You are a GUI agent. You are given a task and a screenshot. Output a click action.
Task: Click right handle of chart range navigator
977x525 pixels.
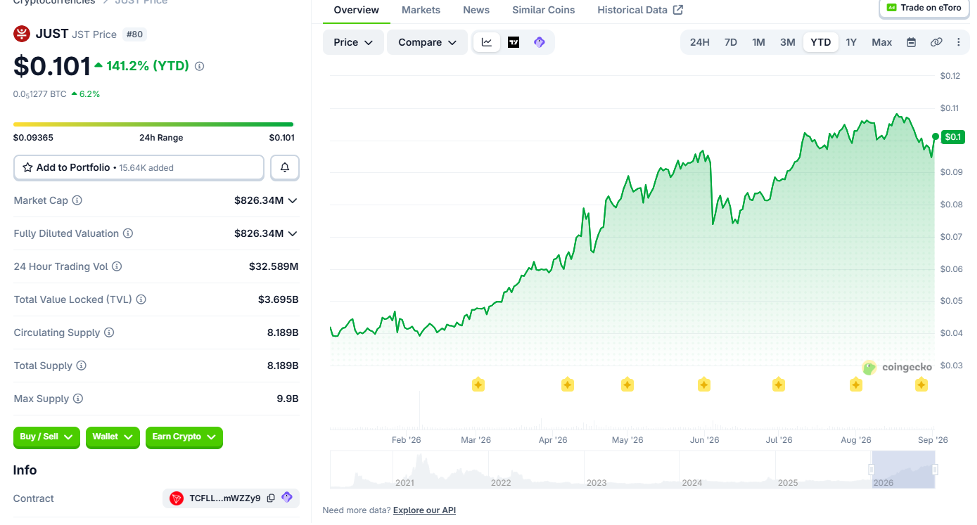coord(935,470)
